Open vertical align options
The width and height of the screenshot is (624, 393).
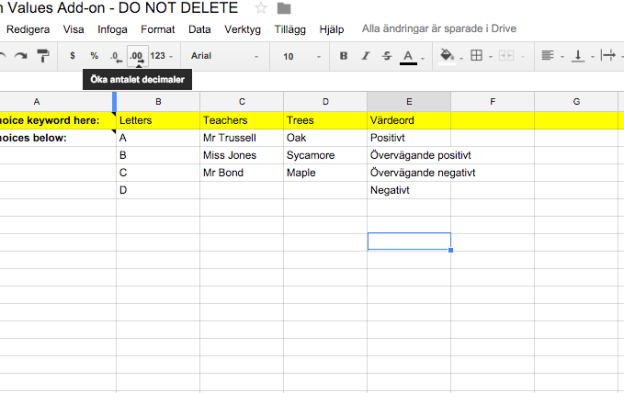pos(578,56)
